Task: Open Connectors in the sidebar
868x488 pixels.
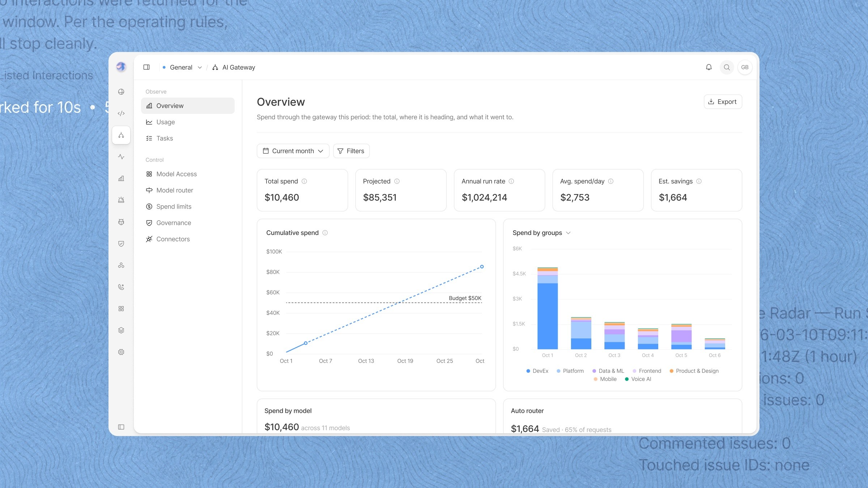Action: click(188, 239)
